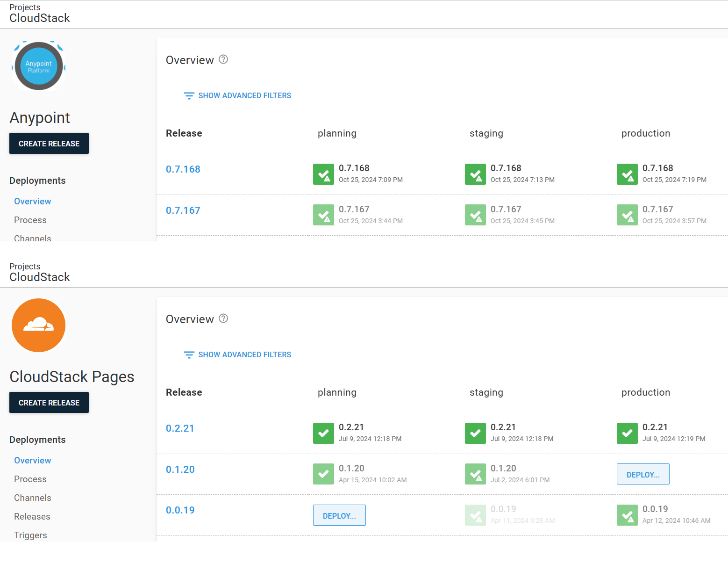
Task: Select Overview in CloudStack Pages Deployments menu
Action: 33,461
